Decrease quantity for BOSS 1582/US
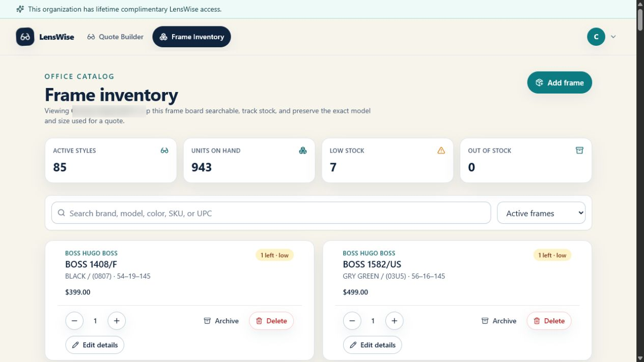644x362 pixels. [x=352, y=321]
